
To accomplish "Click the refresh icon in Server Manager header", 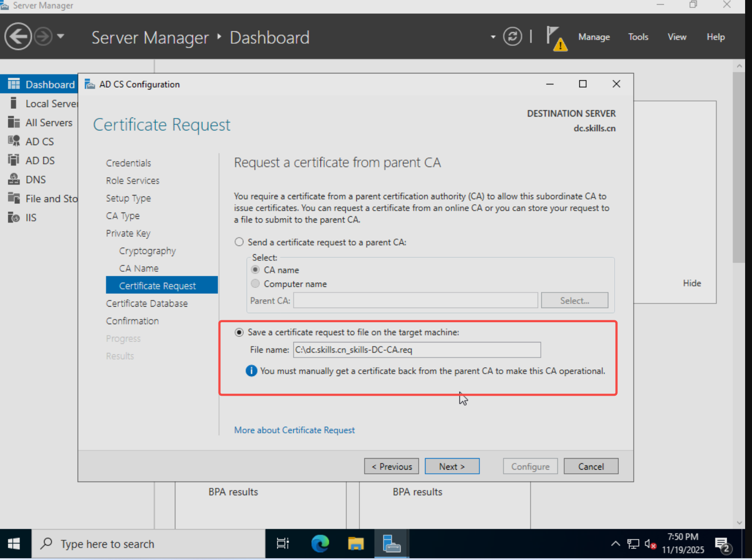I will point(512,36).
